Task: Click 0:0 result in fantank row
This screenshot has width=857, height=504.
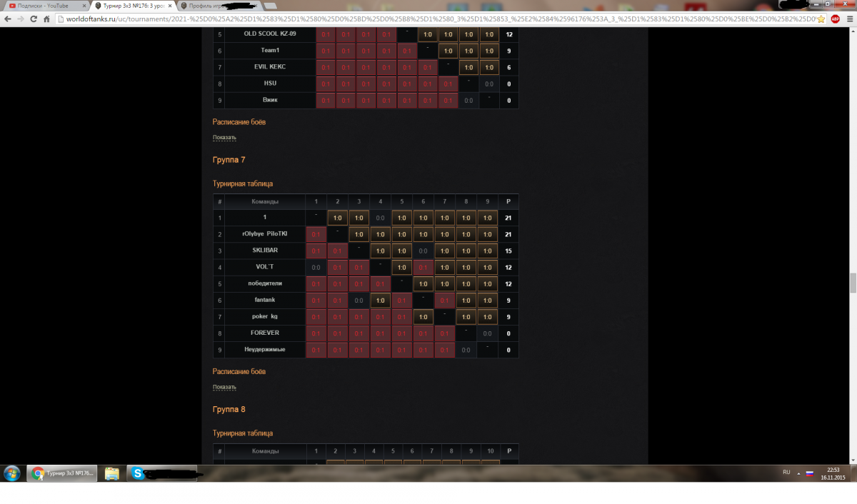Action: pos(359,300)
